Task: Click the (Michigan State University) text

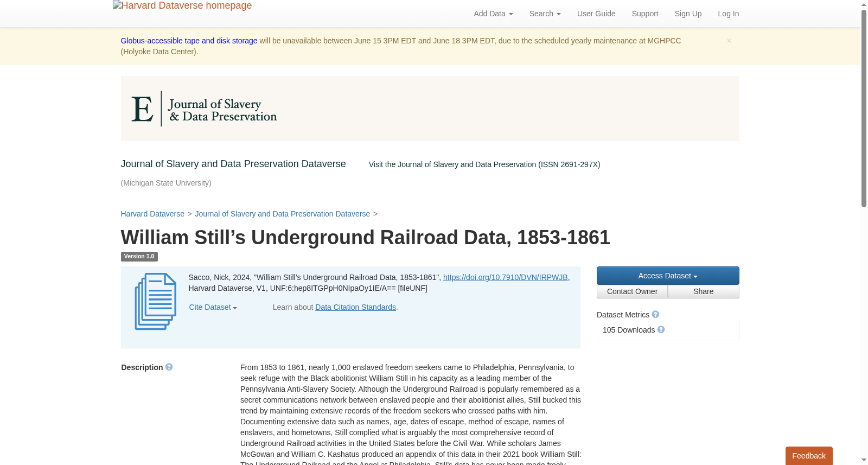Action: (166, 183)
